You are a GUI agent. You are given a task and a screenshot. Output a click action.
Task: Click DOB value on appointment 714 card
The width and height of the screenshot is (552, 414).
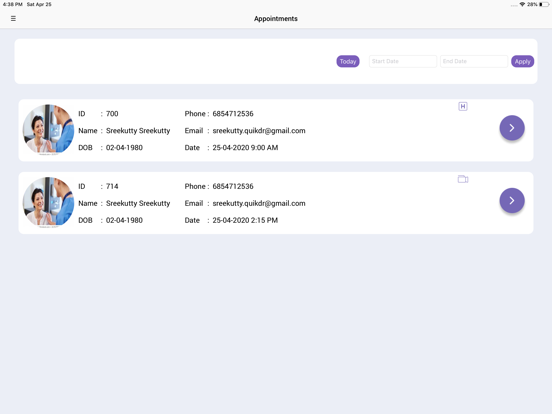click(x=124, y=220)
